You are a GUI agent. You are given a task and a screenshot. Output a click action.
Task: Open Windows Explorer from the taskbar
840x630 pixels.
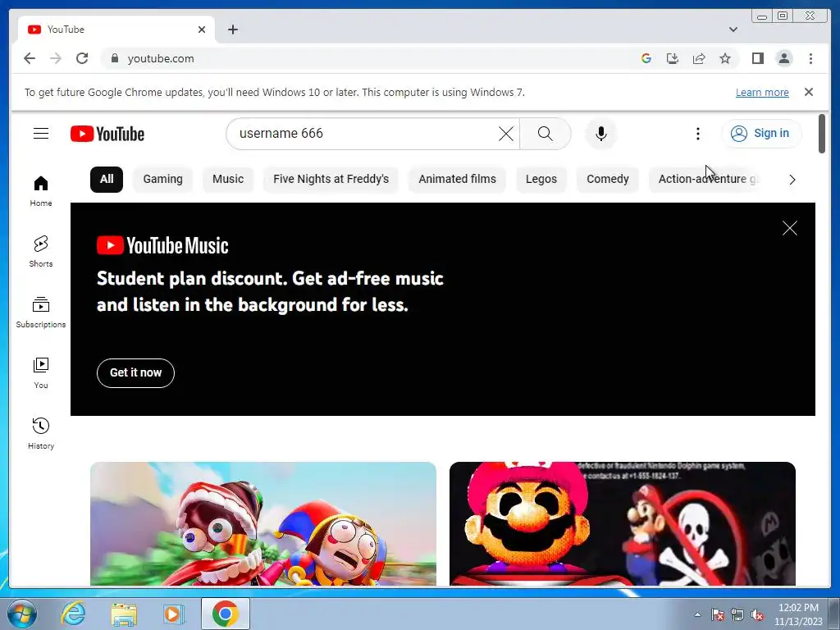[x=124, y=614]
